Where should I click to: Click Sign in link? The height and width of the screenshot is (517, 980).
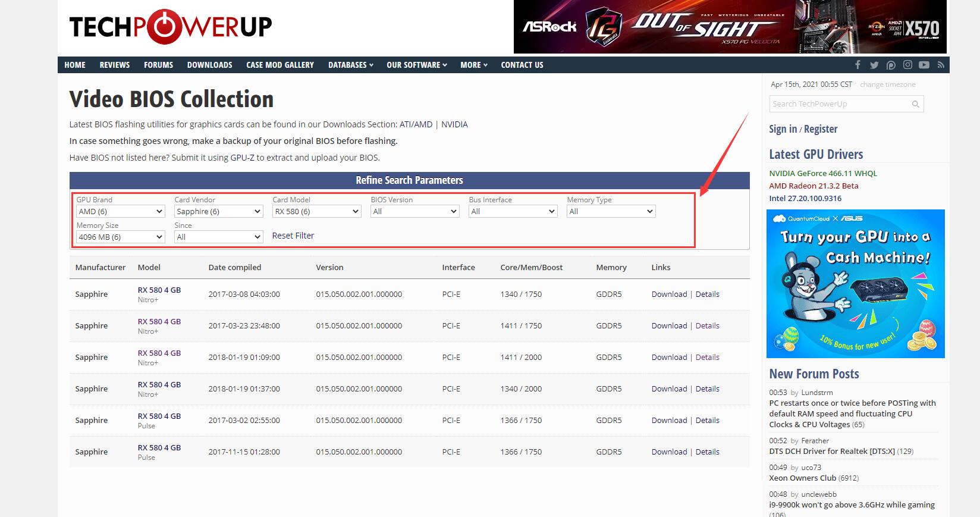pyautogui.click(x=783, y=129)
